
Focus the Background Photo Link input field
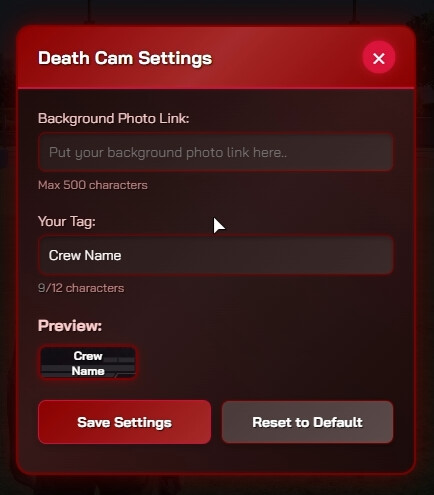pyautogui.click(x=216, y=152)
